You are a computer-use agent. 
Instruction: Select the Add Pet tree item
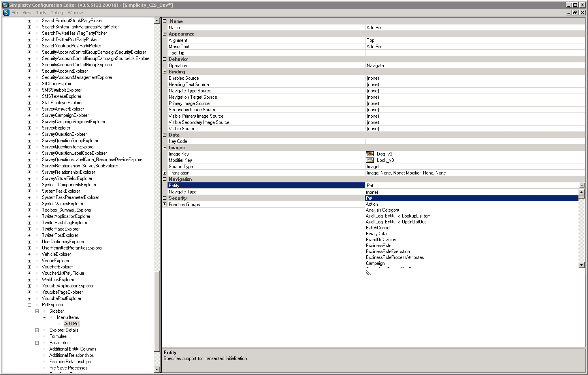72,324
